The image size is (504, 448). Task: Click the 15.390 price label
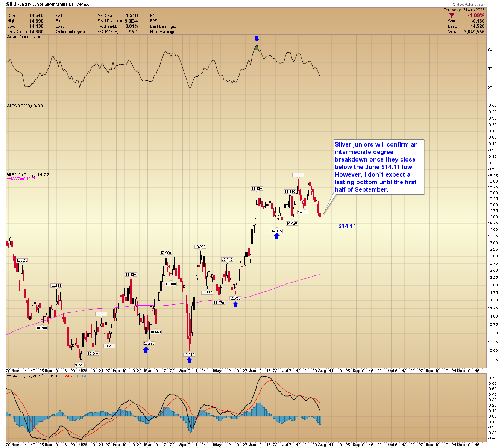pos(290,192)
